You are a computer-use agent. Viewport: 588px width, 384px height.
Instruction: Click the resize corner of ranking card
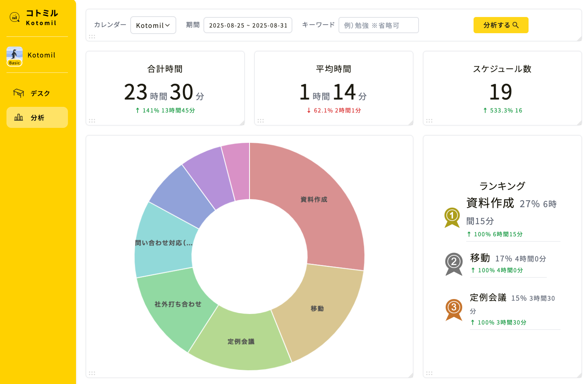tap(579, 375)
